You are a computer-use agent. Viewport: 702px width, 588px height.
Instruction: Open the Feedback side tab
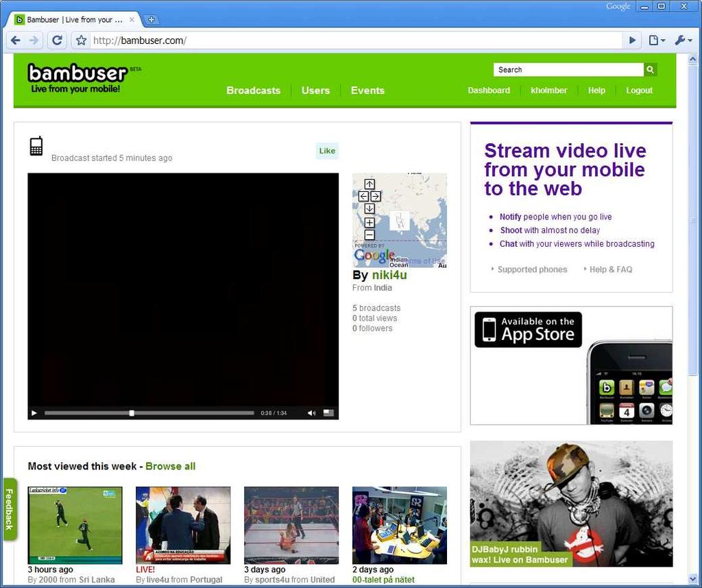click(10, 509)
